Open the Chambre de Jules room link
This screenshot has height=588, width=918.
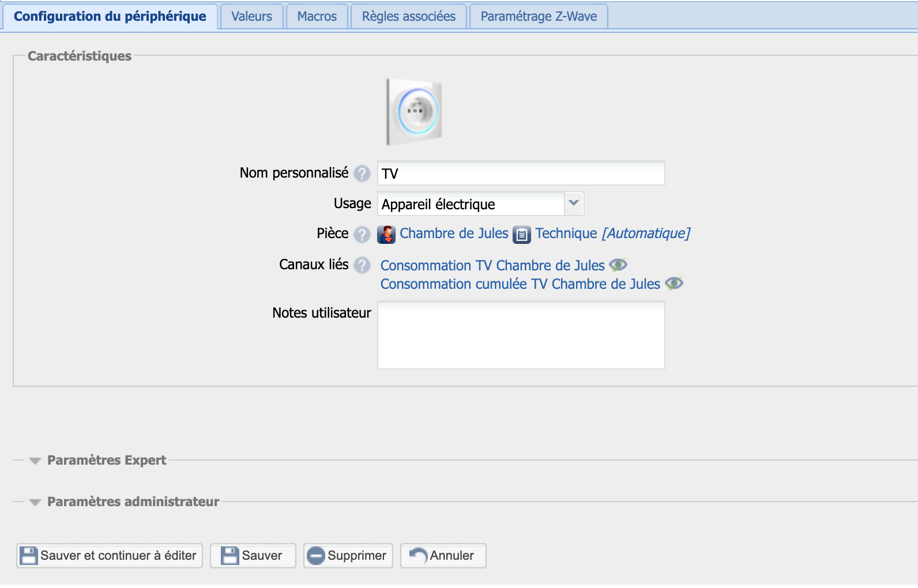coord(454,233)
